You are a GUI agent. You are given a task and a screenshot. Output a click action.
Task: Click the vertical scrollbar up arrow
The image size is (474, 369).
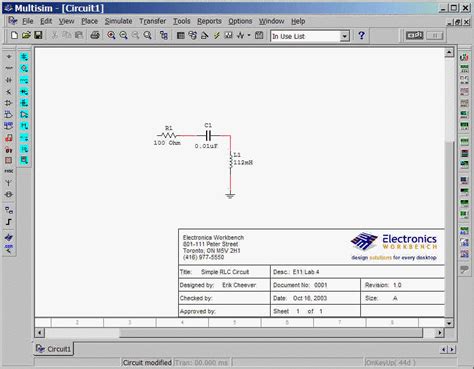(449, 52)
